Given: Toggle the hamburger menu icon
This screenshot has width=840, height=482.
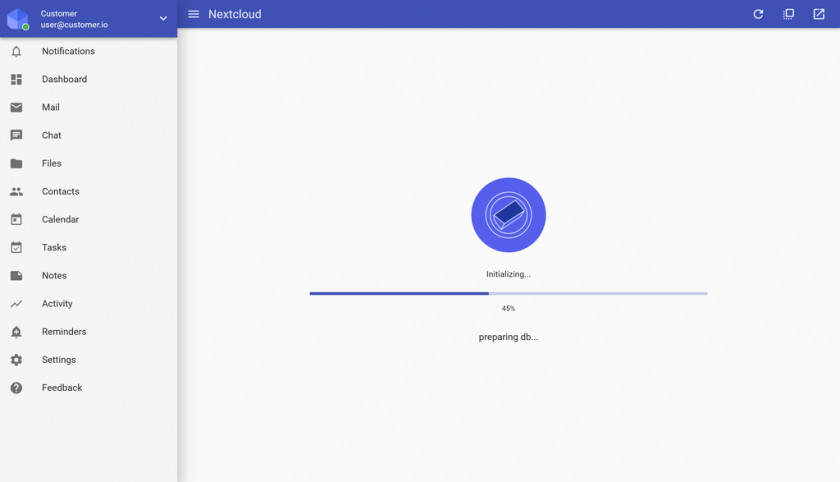Looking at the screenshot, I should click(x=193, y=14).
